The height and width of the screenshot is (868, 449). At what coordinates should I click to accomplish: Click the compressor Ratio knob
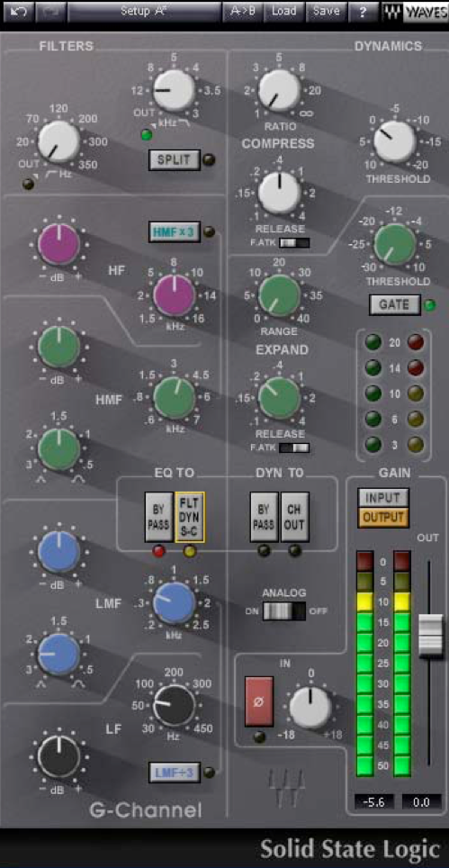[279, 90]
